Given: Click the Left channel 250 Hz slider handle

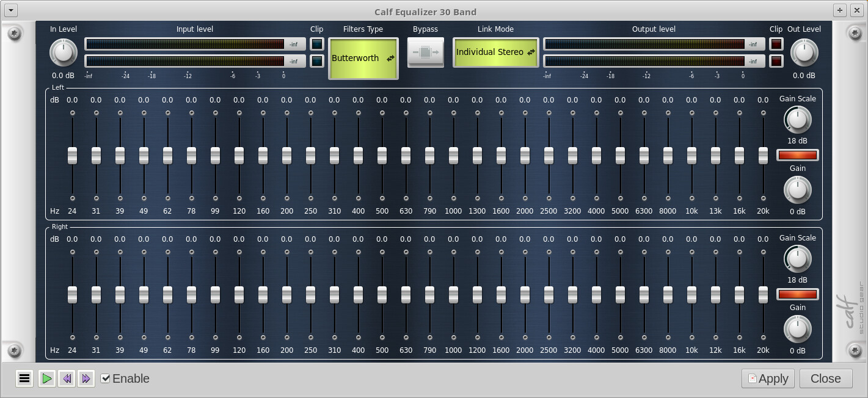Looking at the screenshot, I should click(310, 156).
